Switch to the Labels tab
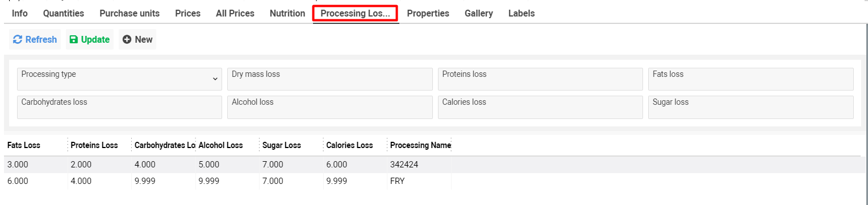Image resolution: width=868 pixels, height=205 pixels. coord(521,13)
